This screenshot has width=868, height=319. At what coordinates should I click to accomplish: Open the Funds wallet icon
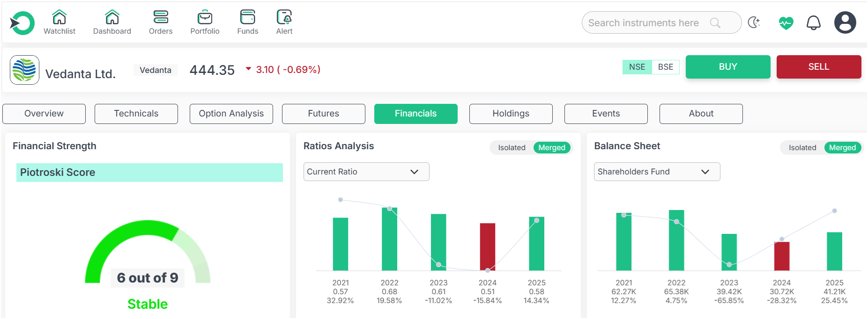pos(248,17)
